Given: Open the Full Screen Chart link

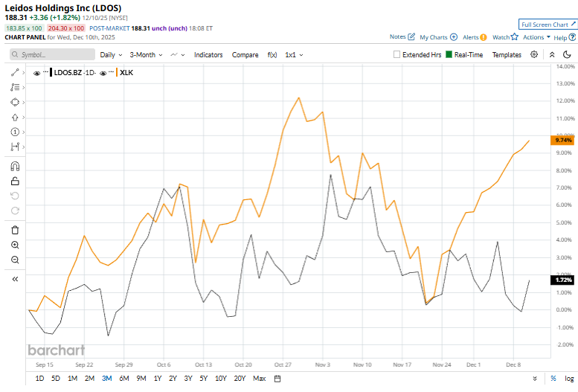Looking at the screenshot, I should [548, 25].
